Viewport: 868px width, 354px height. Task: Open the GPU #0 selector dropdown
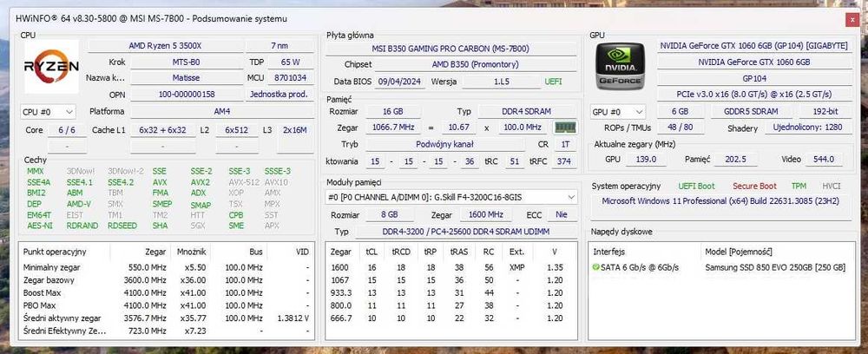[618, 112]
